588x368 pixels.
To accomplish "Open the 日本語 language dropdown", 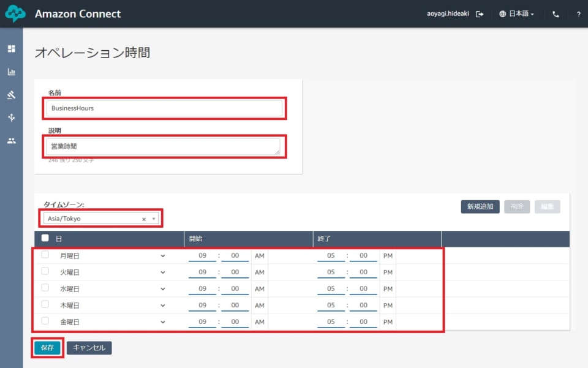I will (x=518, y=13).
